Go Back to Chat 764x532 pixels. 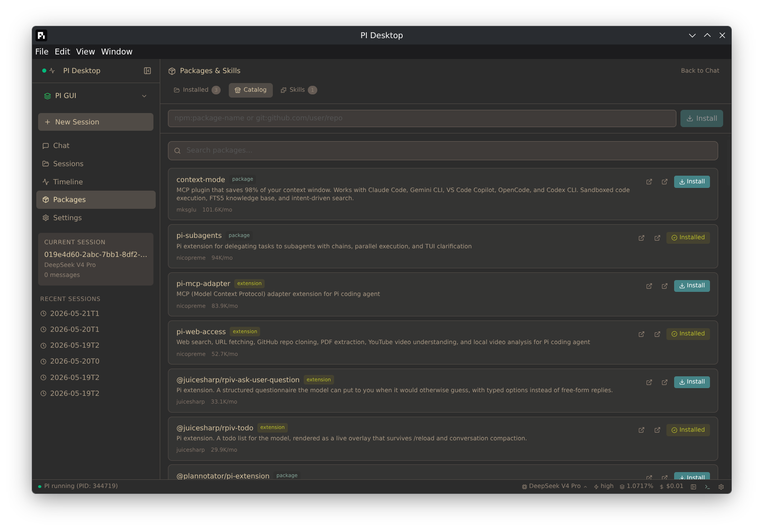[700, 71]
